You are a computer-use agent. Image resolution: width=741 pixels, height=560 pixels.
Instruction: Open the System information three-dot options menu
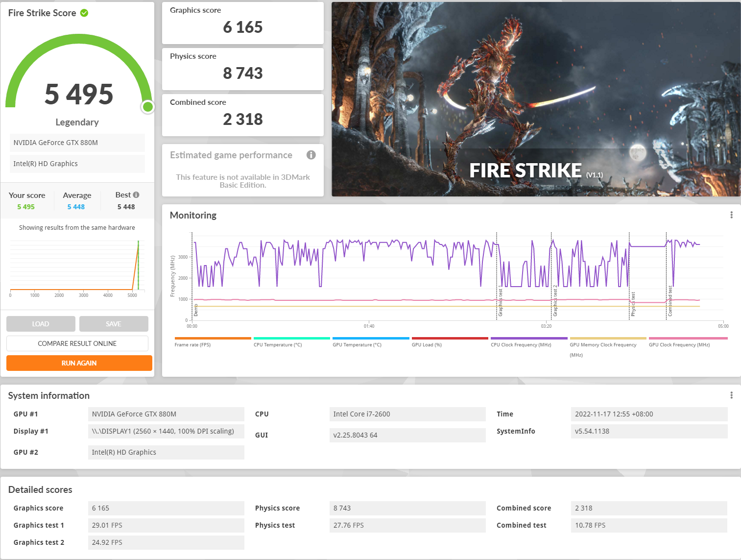(x=731, y=395)
